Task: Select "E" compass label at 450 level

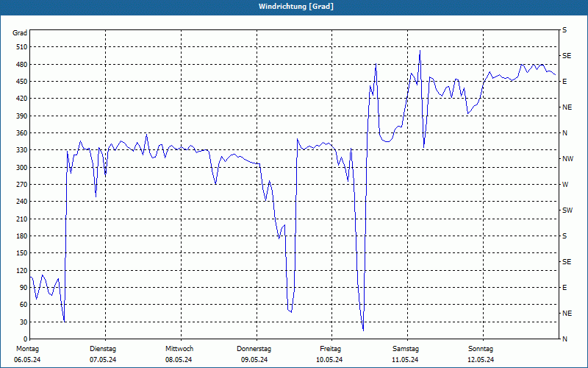Action: [x=564, y=82]
